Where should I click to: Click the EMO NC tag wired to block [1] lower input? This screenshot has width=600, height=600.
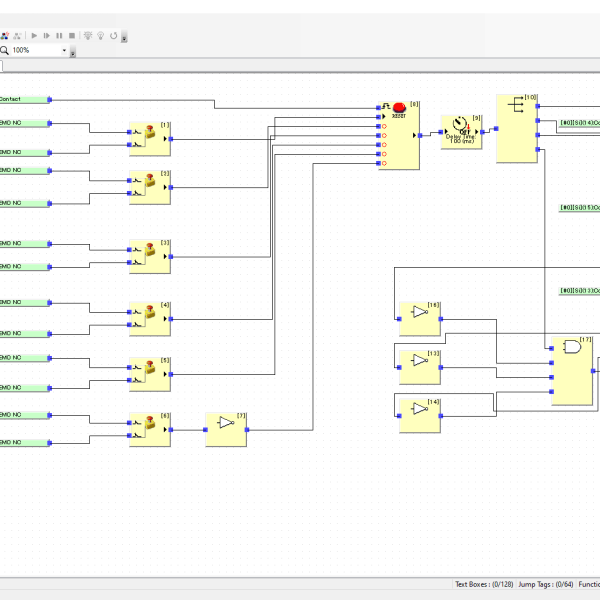coord(25,153)
